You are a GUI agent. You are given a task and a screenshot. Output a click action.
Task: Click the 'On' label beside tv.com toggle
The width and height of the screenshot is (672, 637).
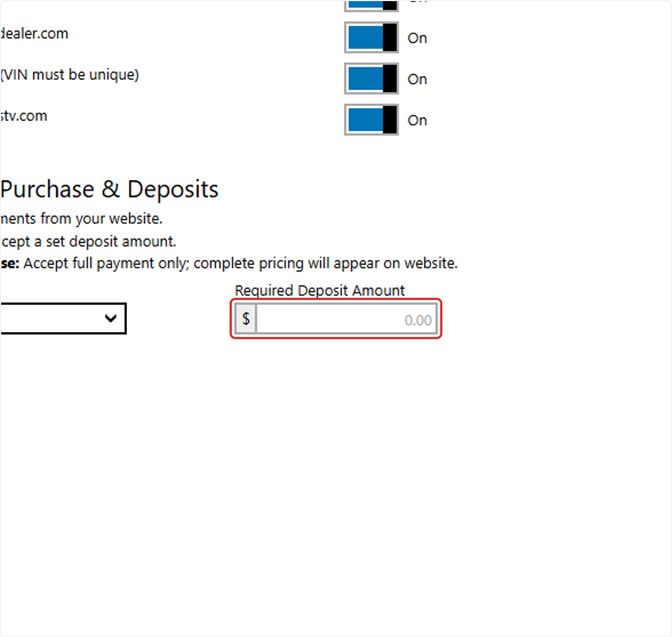[x=417, y=120]
